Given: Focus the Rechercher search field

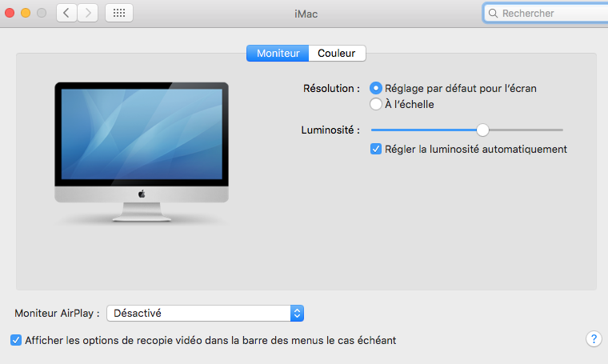Looking at the screenshot, I should [546, 14].
